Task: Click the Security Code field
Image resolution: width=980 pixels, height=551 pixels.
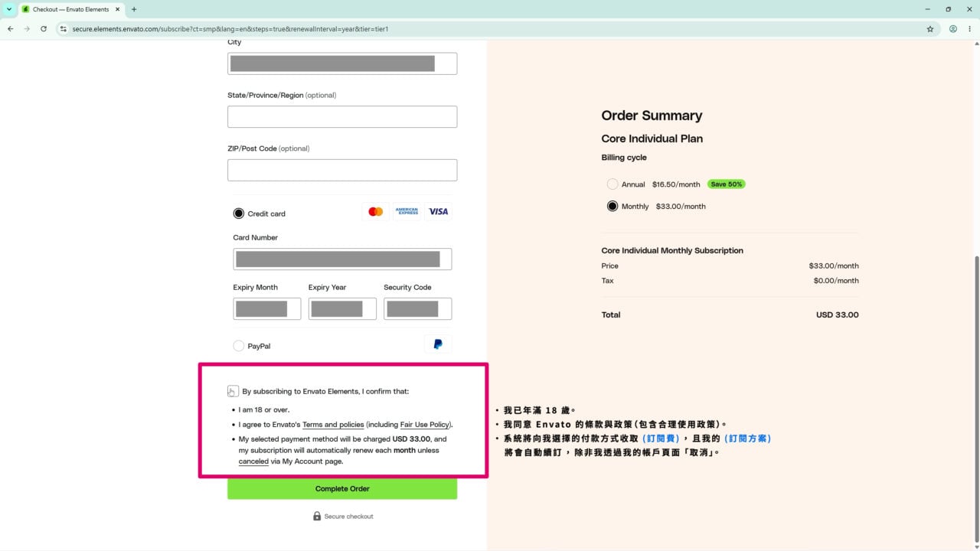Action: [x=417, y=308]
